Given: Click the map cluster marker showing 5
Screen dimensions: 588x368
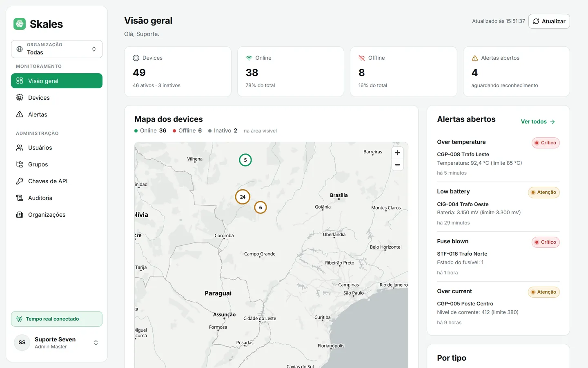Looking at the screenshot, I should (x=245, y=160).
